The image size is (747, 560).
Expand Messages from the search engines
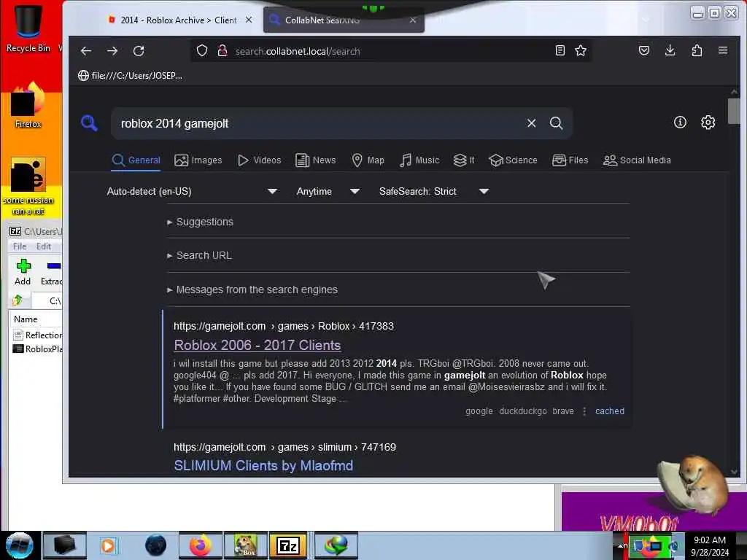[257, 290]
